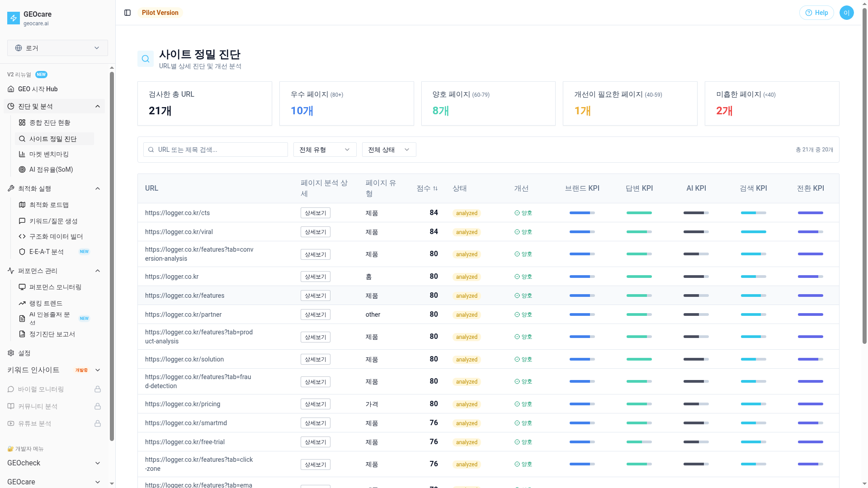
Task: Click the 마켓 벤치마킹 bar chart icon
Action: 21,154
